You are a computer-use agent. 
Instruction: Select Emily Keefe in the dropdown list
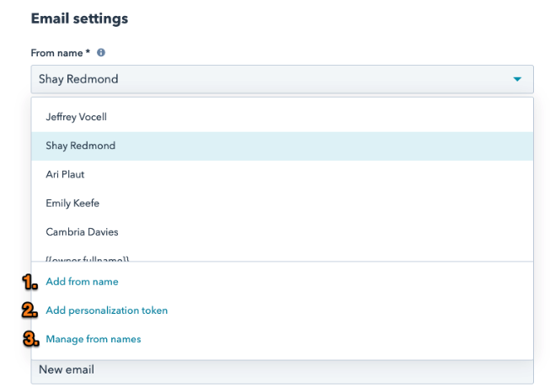tap(72, 203)
